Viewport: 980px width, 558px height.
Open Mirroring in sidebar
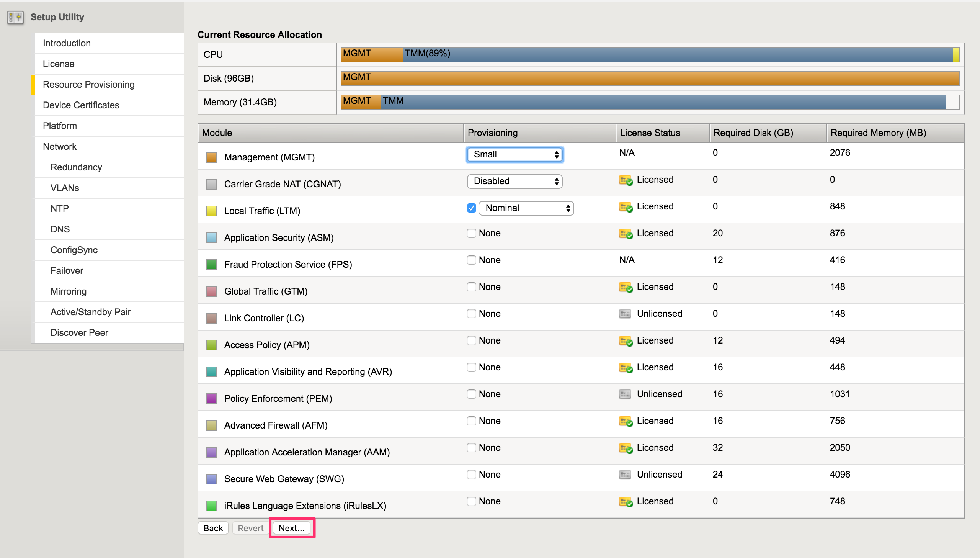109,292
